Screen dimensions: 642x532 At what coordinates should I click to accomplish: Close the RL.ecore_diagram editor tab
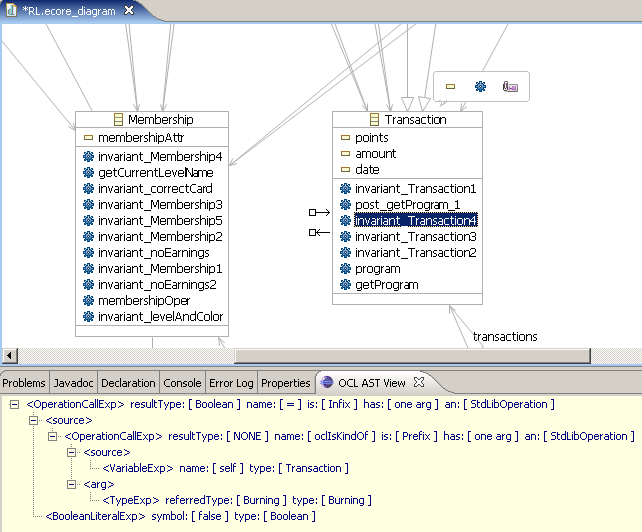pyautogui.click(x=129, y=10)
